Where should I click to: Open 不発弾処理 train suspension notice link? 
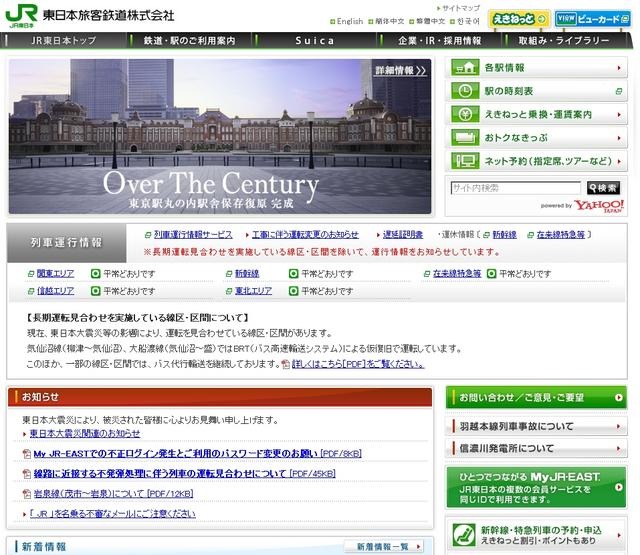184,474
